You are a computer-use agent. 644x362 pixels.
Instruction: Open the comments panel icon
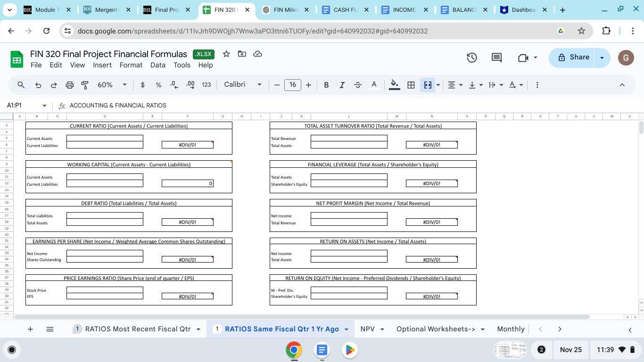(496, 58)
